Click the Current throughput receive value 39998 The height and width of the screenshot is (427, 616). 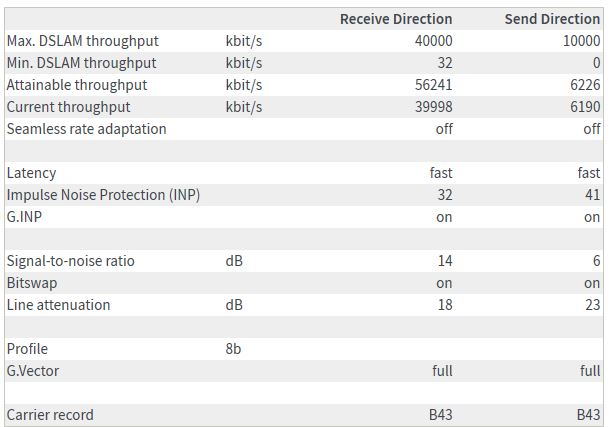[x=434, y=107]
